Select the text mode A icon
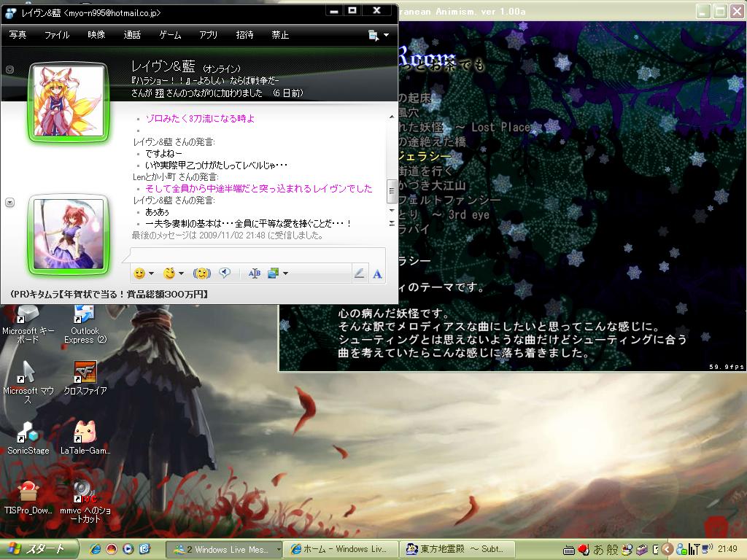This screenshot has height=560, width=747. click(x=377, y=274)
